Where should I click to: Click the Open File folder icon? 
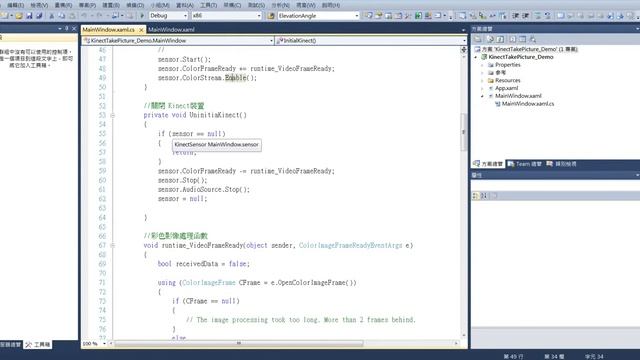pos(19,16)
